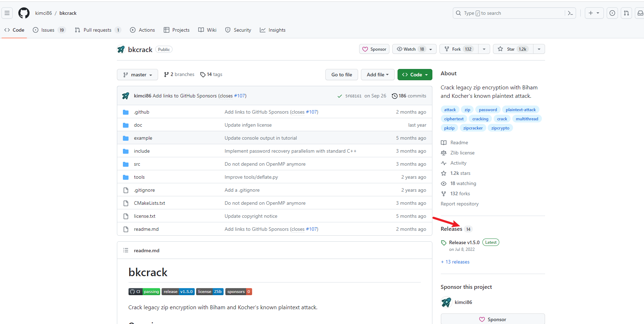Click the green commit status check mark
The image size is (644, 324).
pyautogui.click(x=339, y=96)
